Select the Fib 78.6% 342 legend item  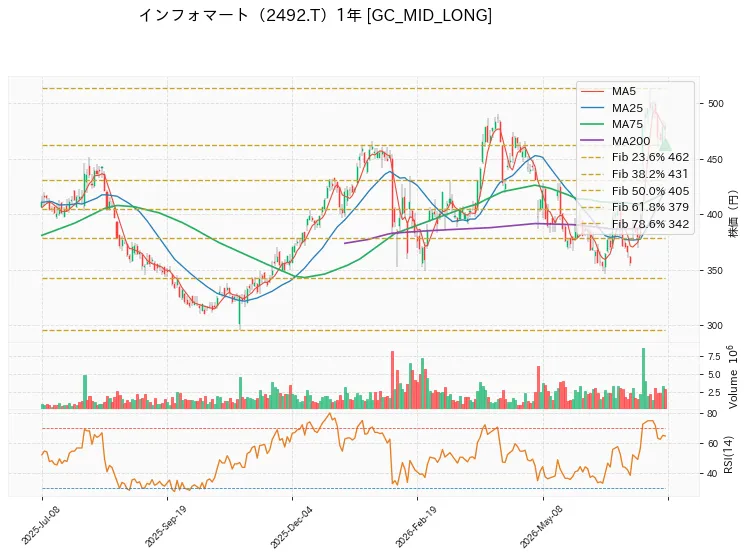[x=635, y=224]
